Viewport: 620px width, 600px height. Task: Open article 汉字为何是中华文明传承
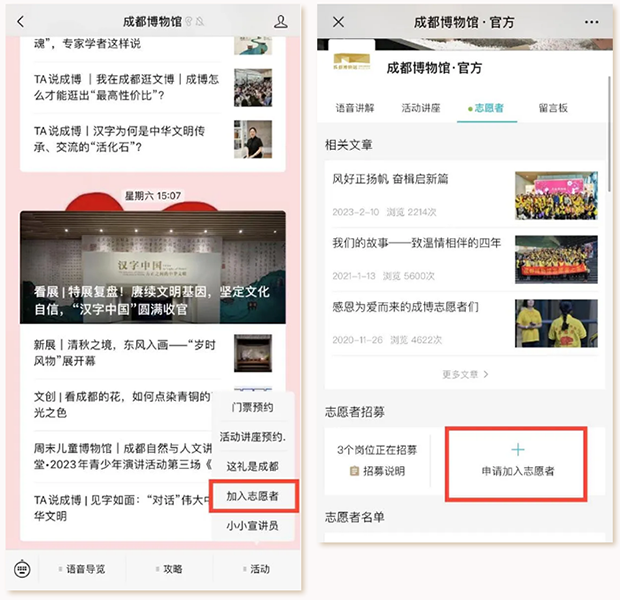click(153, 139)
